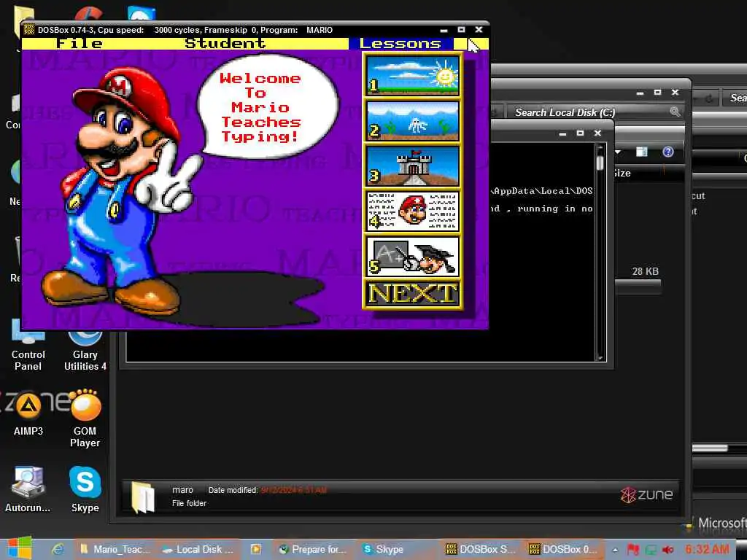Click the NEXT button in the lessons panel
Screen dimensions: 747x560
(x=413, y=293)
